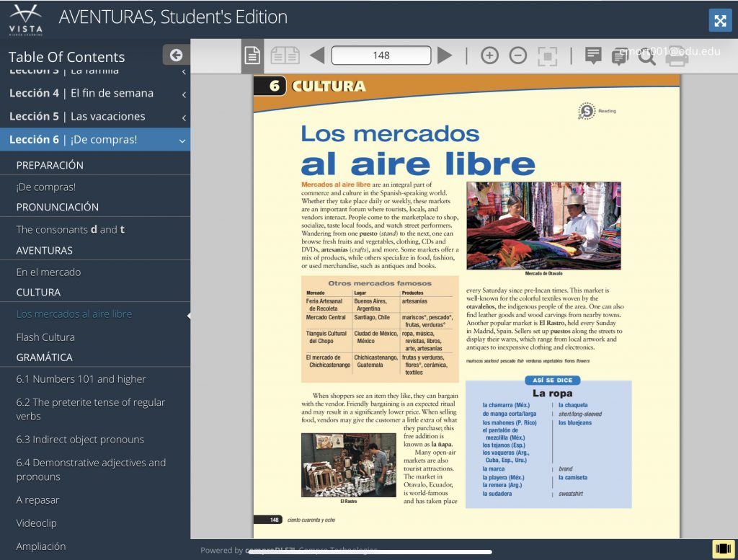Screen dimensions: 738x560
Task: Click 'ciento cuarenta y ocho' page footer
Action: [x=311, y=520]
